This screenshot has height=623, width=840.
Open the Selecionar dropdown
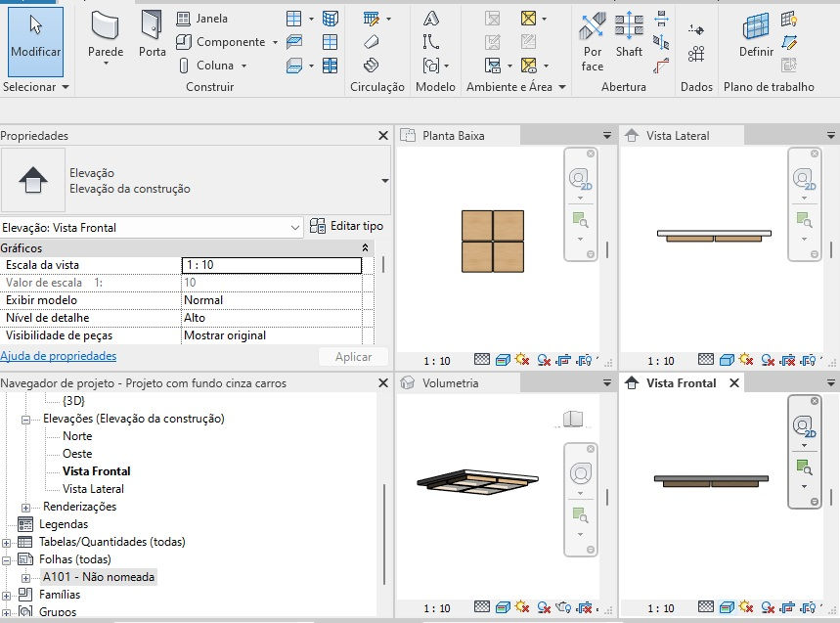point(36,87)
